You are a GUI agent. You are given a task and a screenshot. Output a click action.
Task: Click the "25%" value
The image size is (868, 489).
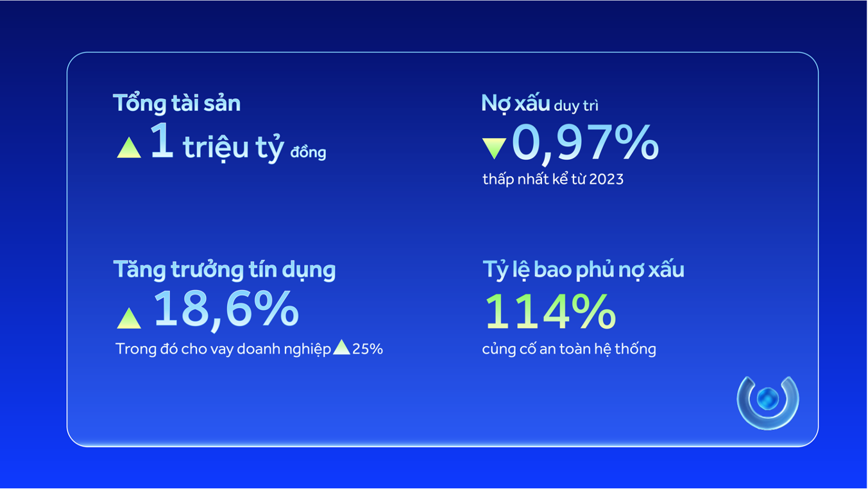click(368, 349)
